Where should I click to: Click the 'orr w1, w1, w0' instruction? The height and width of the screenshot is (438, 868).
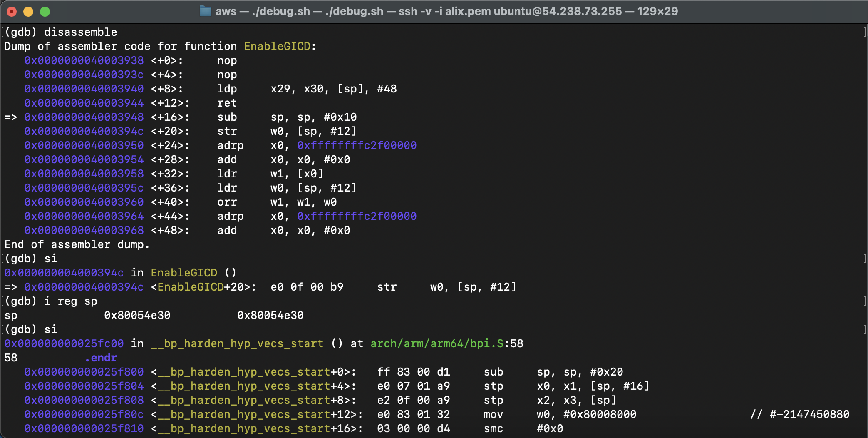[x=277, y=202]
